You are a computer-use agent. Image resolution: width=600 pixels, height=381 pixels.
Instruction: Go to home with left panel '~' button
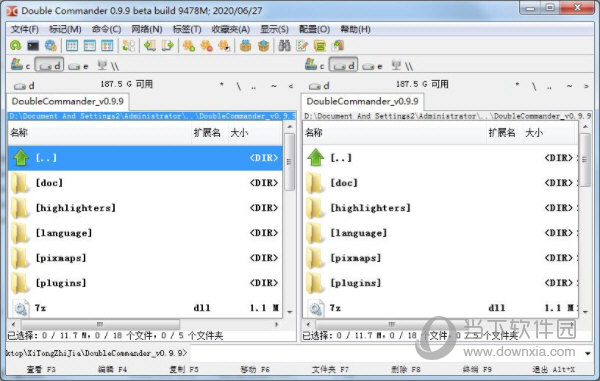click(274, 86)
